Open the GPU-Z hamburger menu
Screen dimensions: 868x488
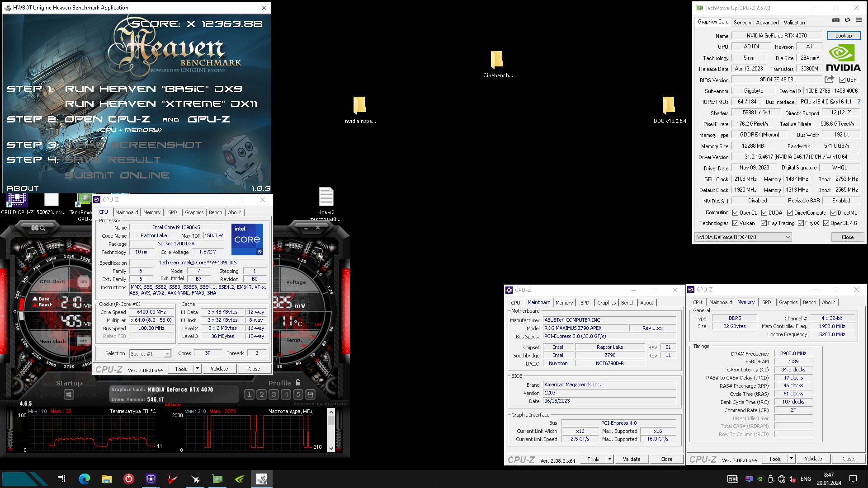point(859,20)
